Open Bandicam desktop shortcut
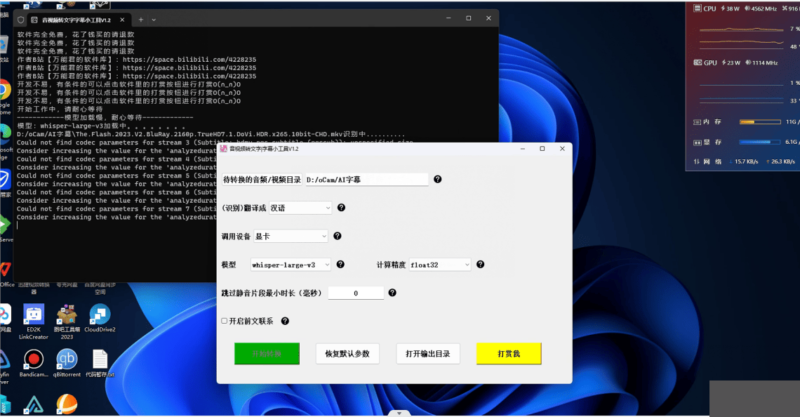This screenshot has width=800, height=417. pyautogui.click(x=33, y=363)
